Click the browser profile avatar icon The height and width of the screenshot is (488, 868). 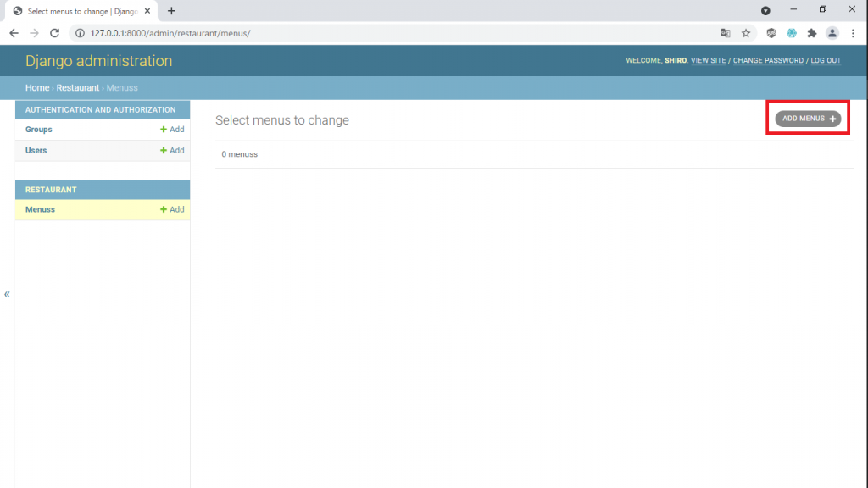(x=832, y=33)
